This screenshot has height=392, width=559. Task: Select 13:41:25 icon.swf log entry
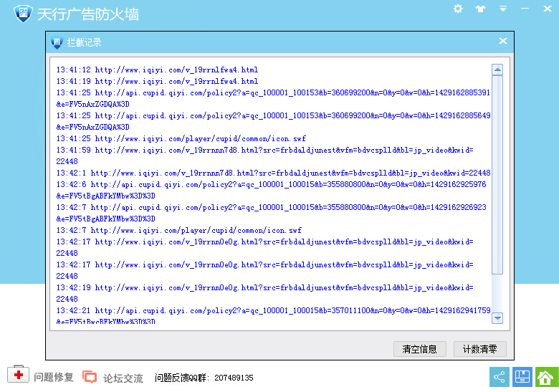[181, 138]
